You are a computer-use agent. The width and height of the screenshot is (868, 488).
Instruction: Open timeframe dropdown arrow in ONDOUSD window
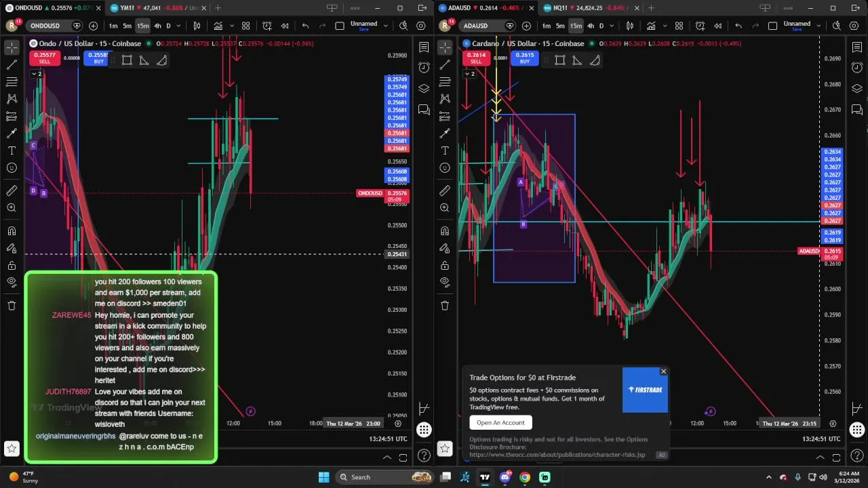[x=179, y=26]
